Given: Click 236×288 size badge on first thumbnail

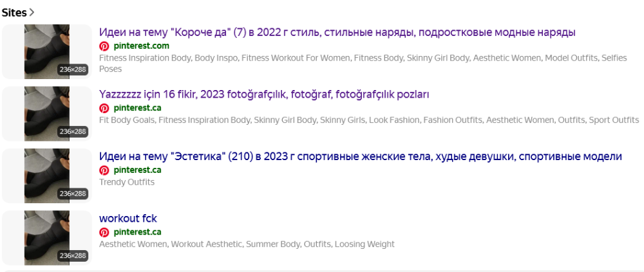Looking at the screenshot, I should coord(73,69).
